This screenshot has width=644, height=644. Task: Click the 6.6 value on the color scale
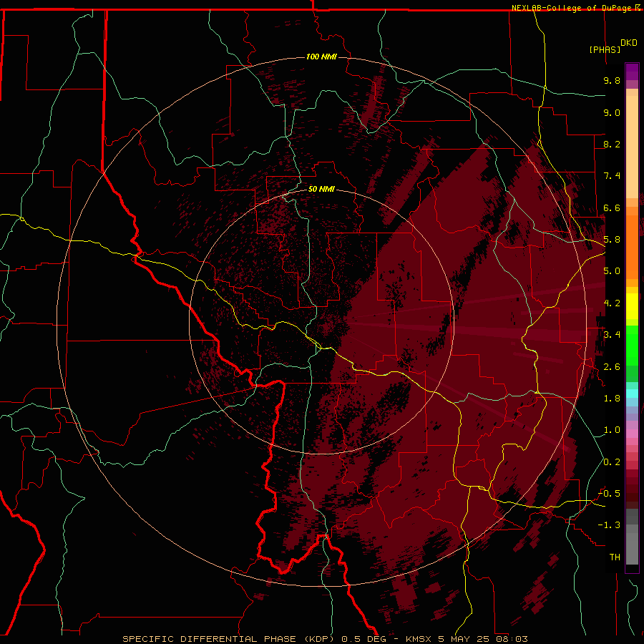pyautogui.click(x=612, y=208)
